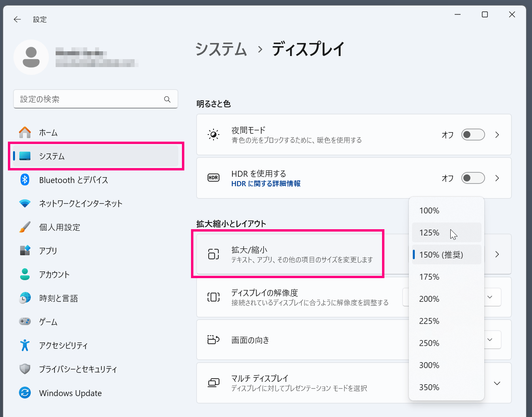Open the display resolution dropdown

point(490,297)
